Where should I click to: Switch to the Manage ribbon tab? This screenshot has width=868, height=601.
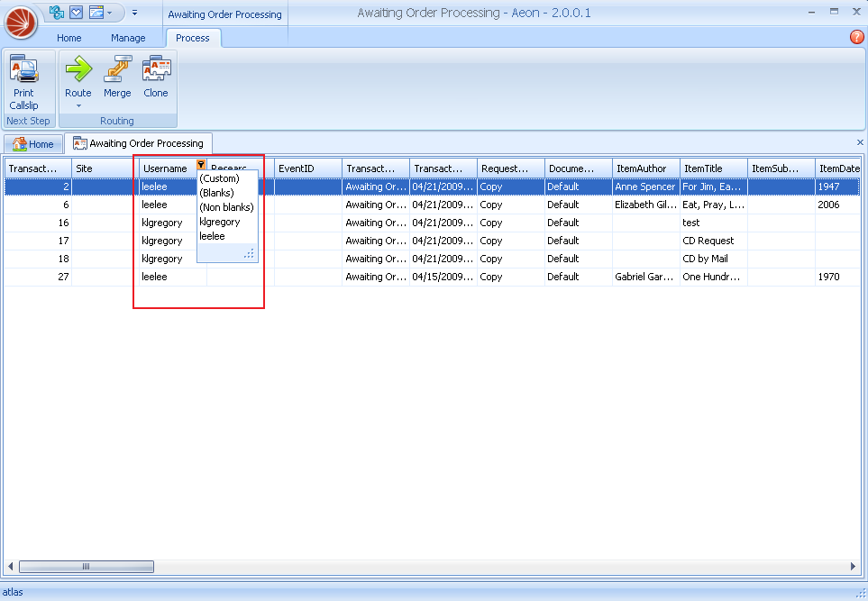pos(128,38)
